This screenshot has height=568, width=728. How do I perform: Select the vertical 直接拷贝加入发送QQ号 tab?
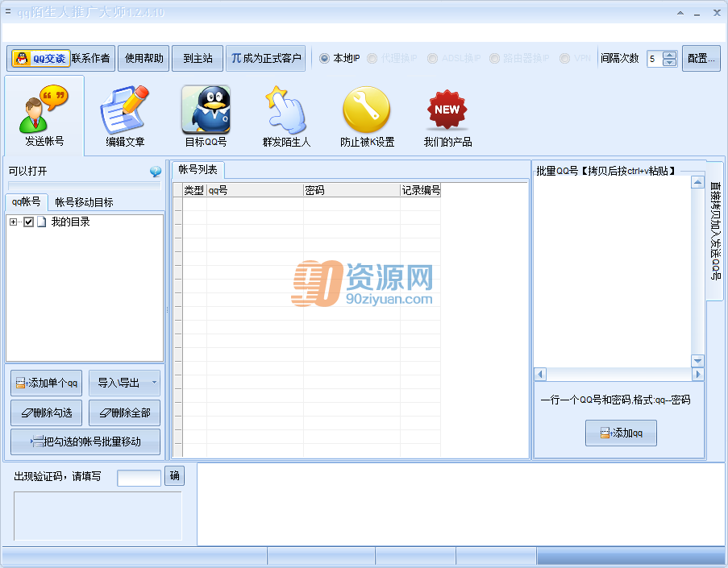[715, 230]
